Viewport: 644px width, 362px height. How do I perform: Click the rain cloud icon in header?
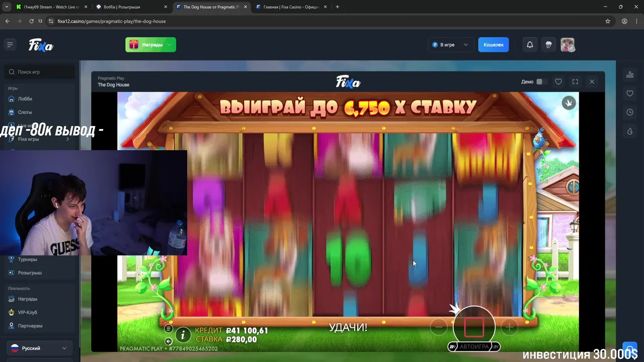tap(548, 45)
